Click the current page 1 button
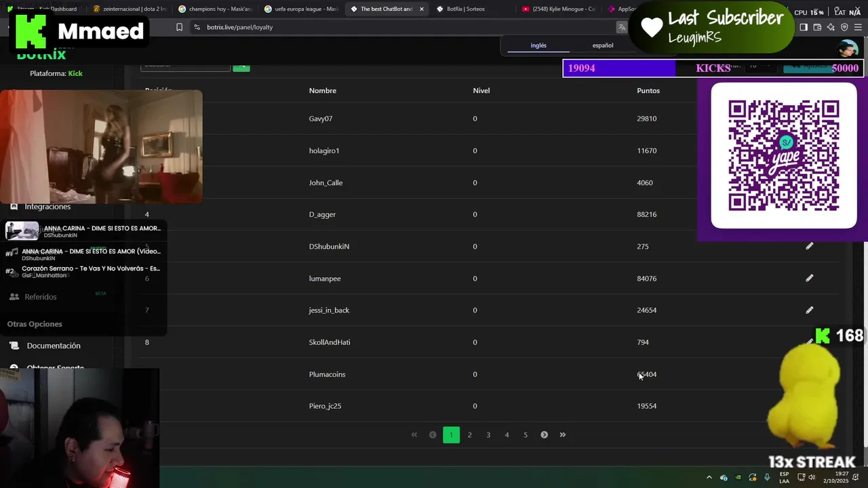The image size is (868, 488). [451, 434]
